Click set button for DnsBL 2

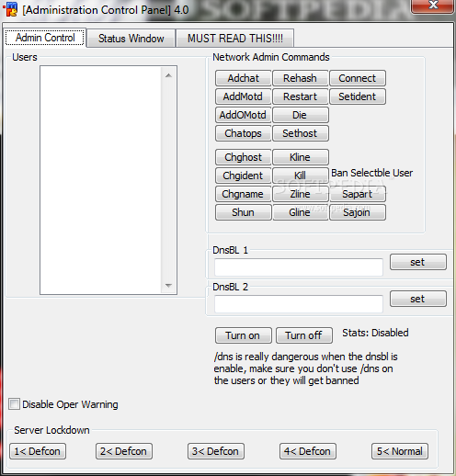point(418,299)
